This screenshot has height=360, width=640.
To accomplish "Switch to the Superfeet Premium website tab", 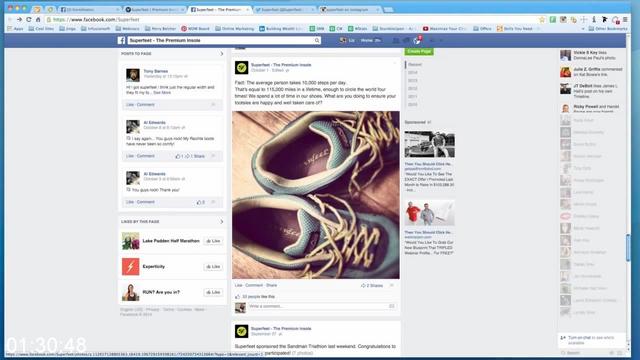I will tap(154, 9).
